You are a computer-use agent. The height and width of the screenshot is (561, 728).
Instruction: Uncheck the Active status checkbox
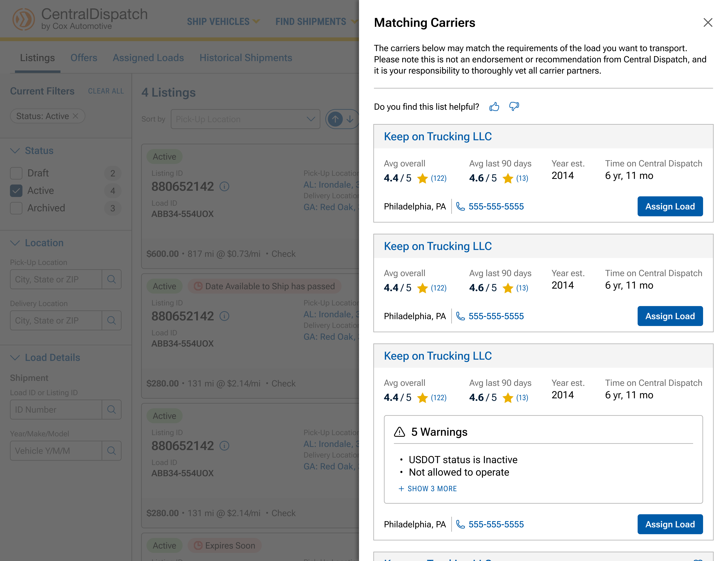coord(16,191)
